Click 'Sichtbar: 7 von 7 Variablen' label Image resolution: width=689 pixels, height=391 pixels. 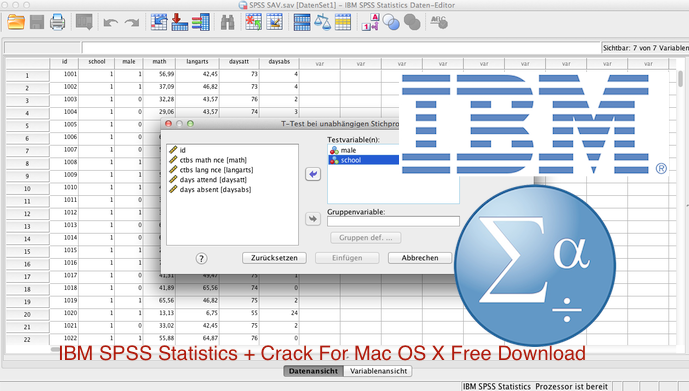tap(645, 48)
